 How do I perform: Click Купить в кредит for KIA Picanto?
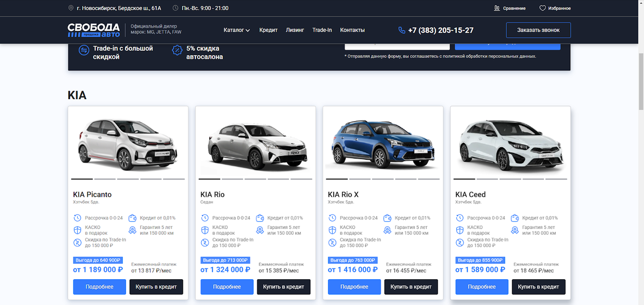click(x=156, y=287)
